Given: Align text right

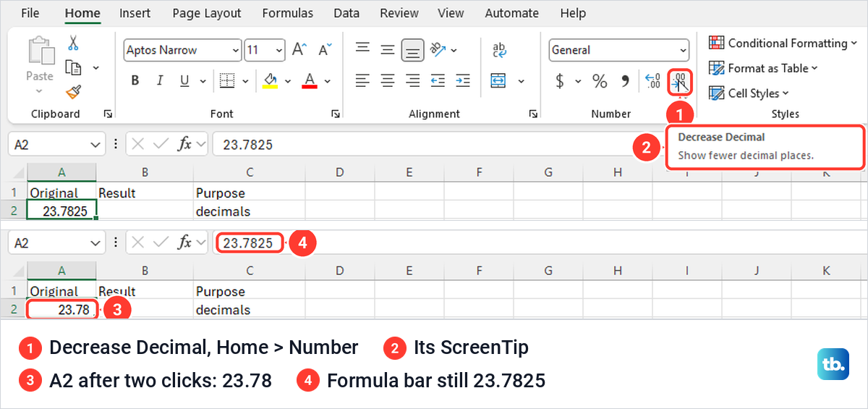Looking at the screenshot, I should pos(412,80).
